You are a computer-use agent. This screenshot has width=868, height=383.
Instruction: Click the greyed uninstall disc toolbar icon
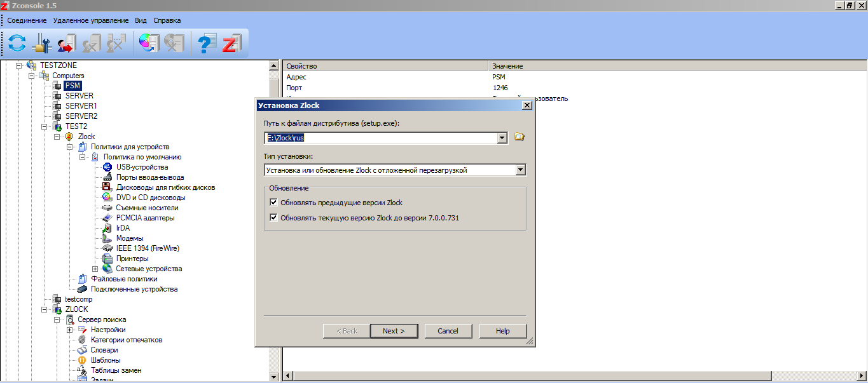(173, 43)
